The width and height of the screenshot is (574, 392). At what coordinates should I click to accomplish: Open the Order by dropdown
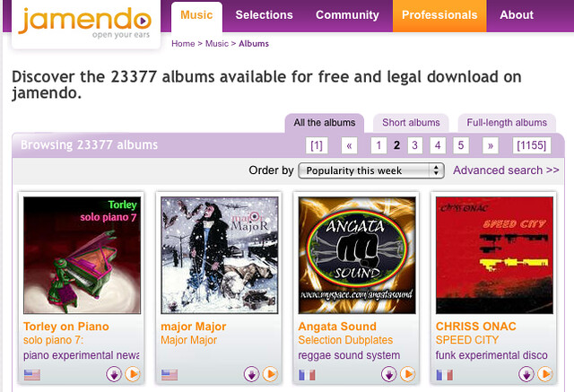(x=371, y=170)
